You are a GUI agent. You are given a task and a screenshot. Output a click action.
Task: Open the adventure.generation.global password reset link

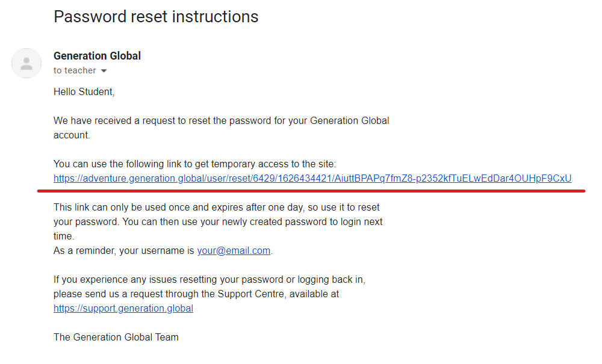tap(312, 178)
